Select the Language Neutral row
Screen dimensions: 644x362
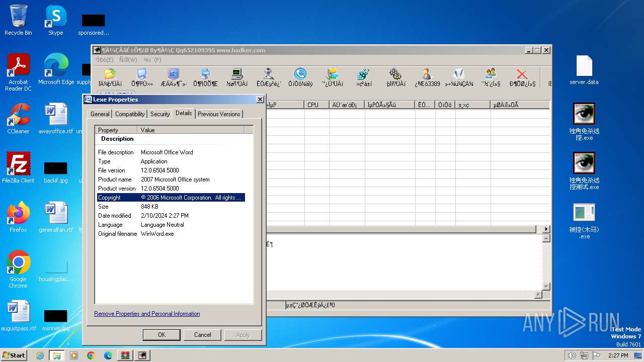171,225
